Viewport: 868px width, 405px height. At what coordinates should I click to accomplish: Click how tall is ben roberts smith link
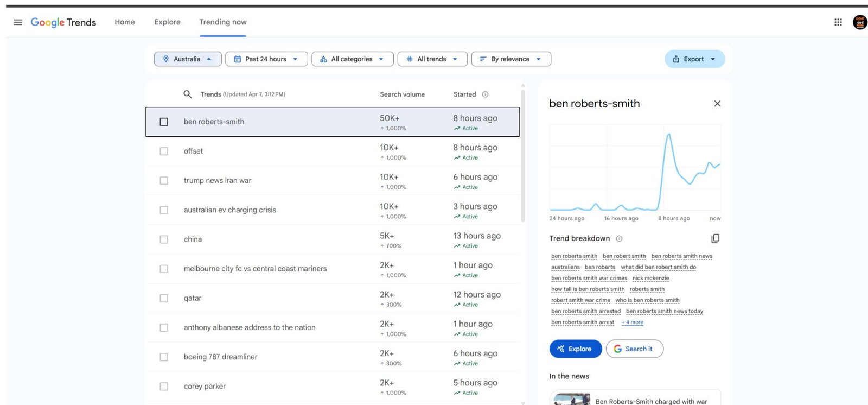pos(588,289)
